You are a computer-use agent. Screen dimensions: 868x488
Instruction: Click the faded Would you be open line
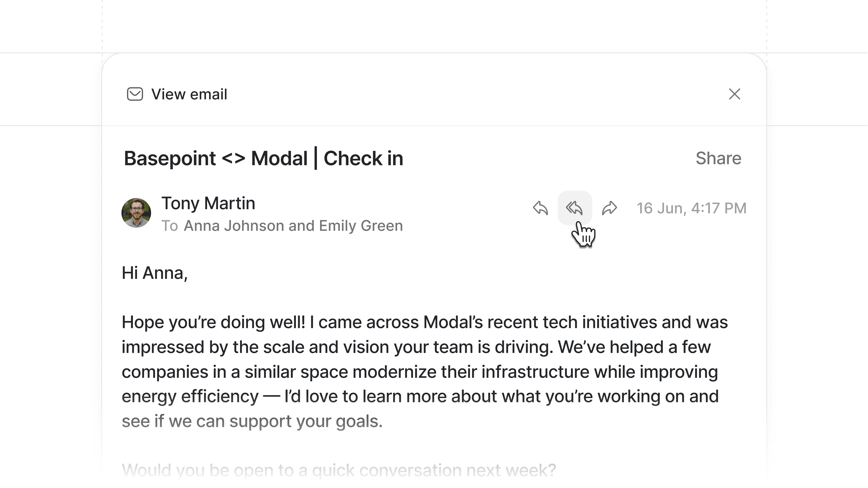[339, 470]
